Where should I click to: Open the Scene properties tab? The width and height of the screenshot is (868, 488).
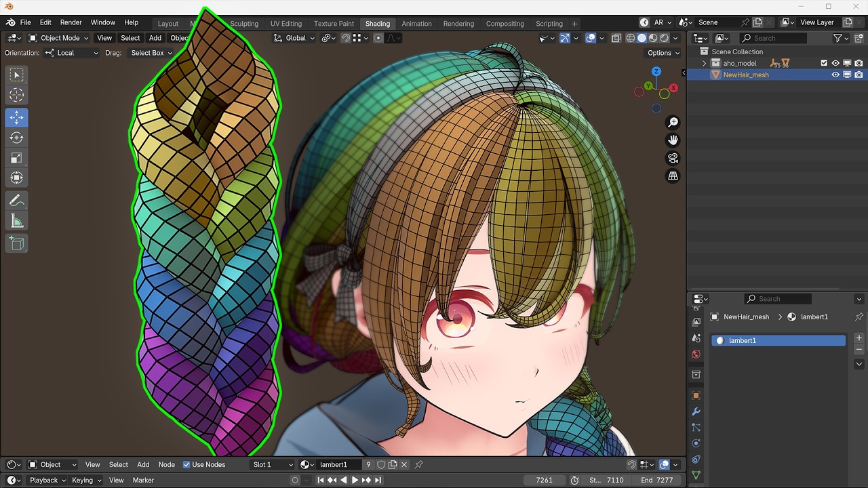pos(696,338)
